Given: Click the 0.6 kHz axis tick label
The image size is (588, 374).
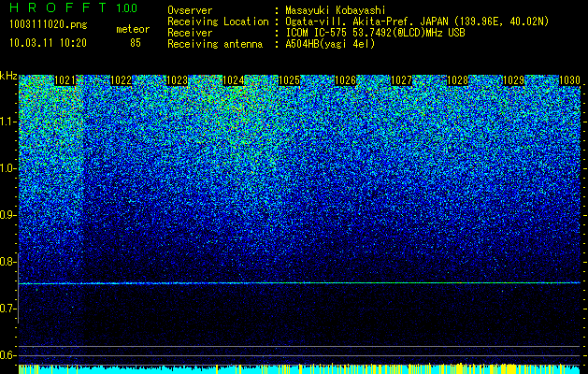Looking at the screenshot, I should (x=8, y=355).
